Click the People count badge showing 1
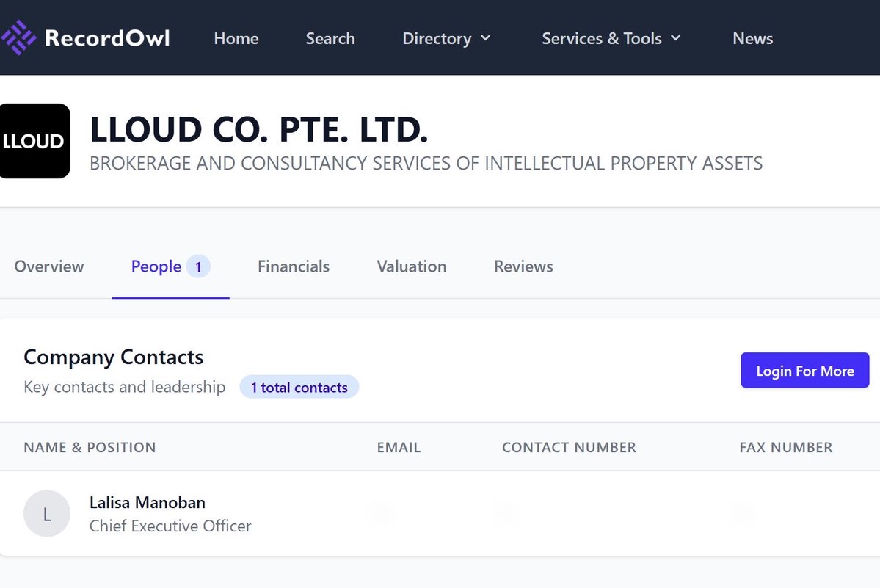 (x=198, y=266)
